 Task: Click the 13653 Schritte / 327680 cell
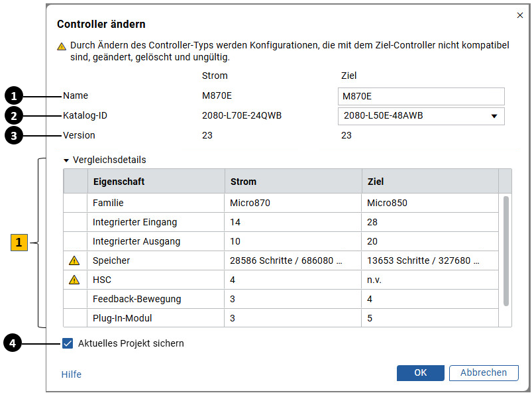pyautogui.click(x=430, y=260)
